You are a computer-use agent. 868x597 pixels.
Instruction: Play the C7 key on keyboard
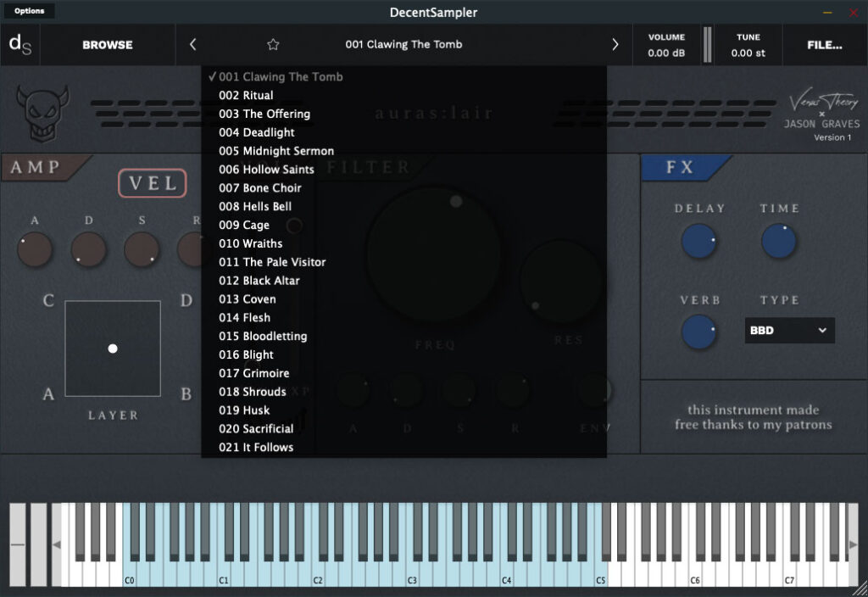790,576
